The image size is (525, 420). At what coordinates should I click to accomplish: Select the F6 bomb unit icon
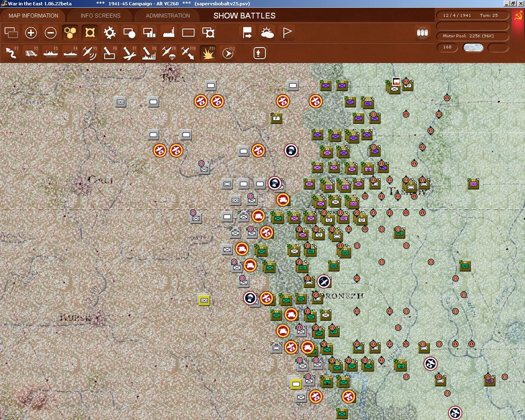click(x=110, y=53)
